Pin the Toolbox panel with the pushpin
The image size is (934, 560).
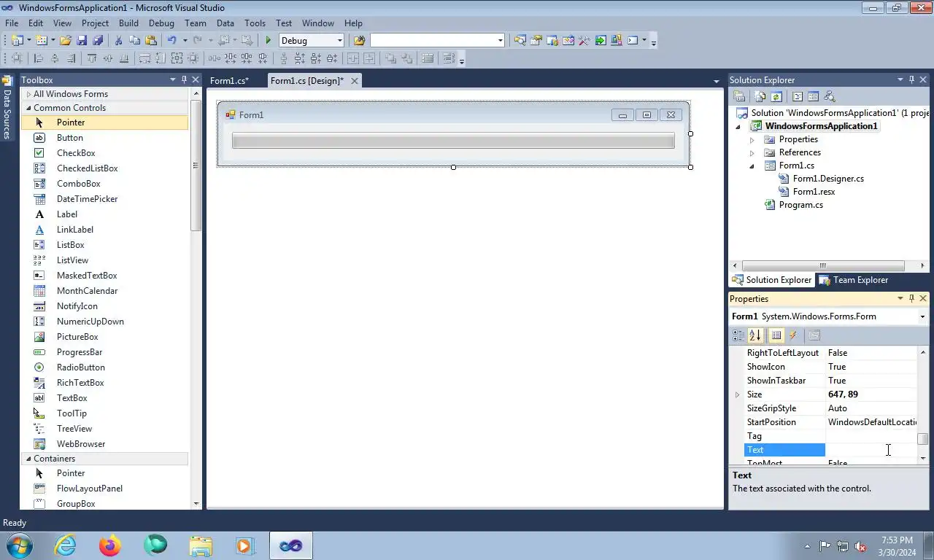click(x=184, y=79)
